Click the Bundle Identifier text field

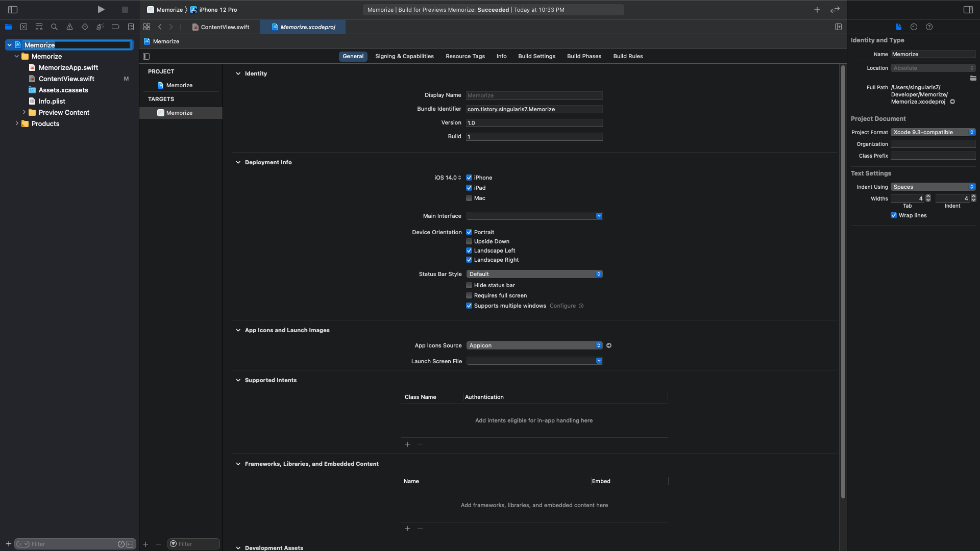(534, 110)
